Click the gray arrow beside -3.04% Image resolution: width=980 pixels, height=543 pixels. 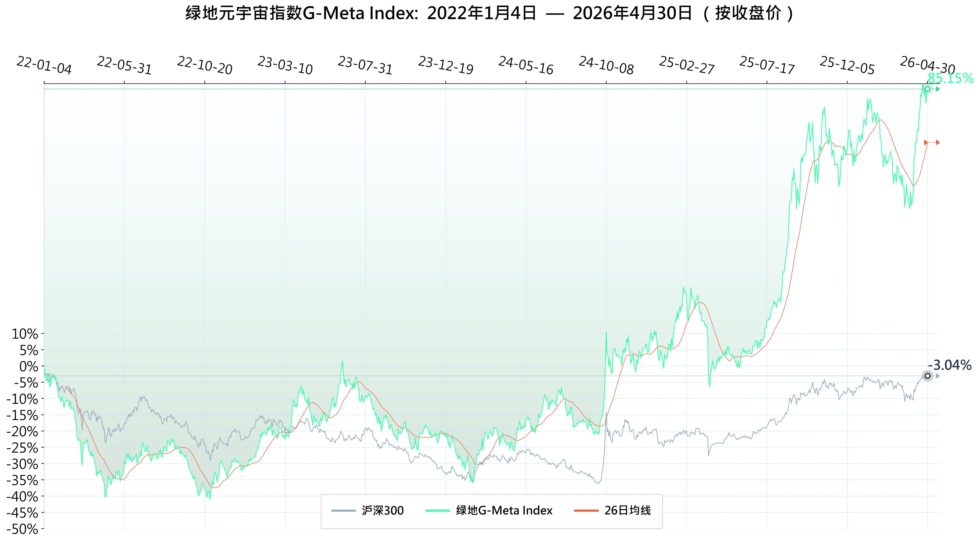coord(938,376)
